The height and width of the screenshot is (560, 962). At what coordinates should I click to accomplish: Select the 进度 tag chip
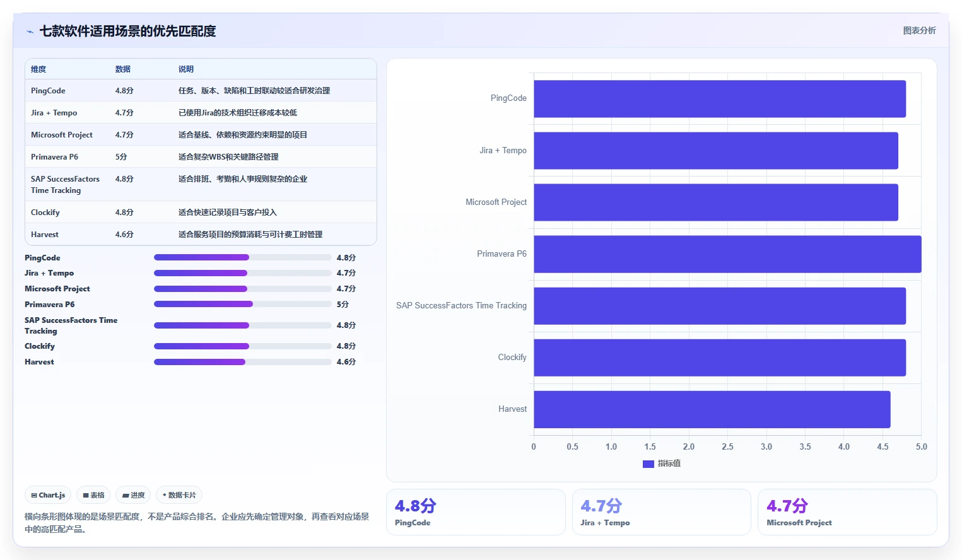(x=133, y=495)
